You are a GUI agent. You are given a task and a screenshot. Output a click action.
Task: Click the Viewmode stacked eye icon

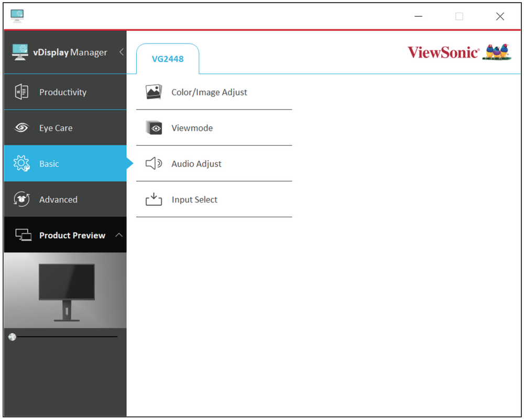tap(154, 128)
